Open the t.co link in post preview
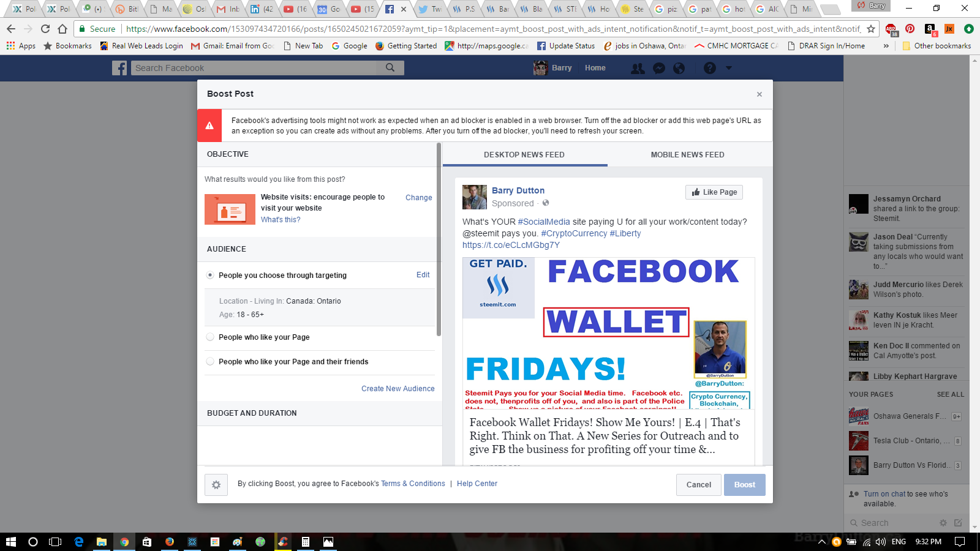This screenshot has height=551, width=980. [511, 245]
